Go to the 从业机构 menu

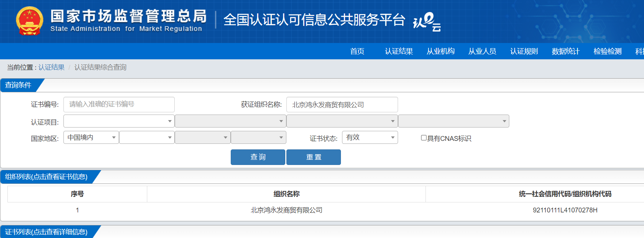click(x=441, y=51)
